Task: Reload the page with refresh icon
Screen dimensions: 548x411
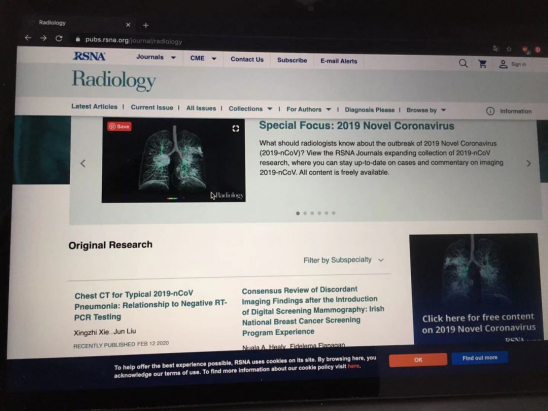Action: pyautogui.click(x=59, y=38)
